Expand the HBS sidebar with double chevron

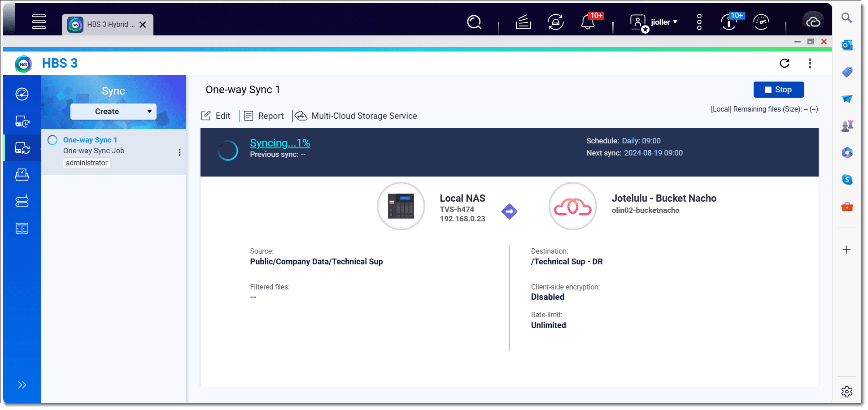click(22, 385)
